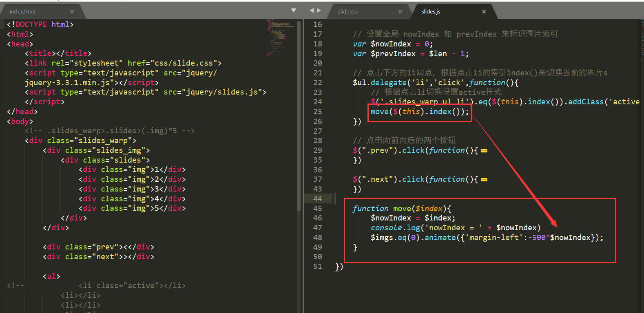The width and height of the screenshot is (644, 313).
Task: Click the div class="slides_warp" line
Action: [80, 141]
